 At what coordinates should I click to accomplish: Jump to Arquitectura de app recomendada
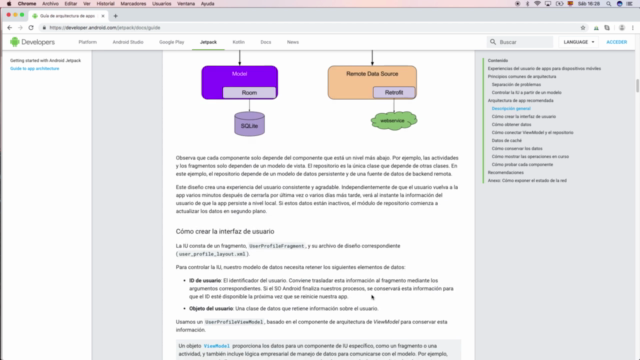coord(520,100)
